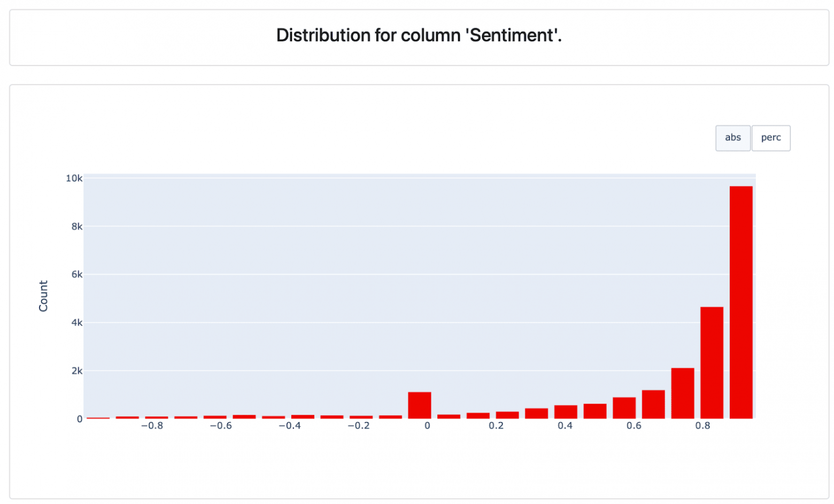Click the "2k" y-axis tick label

[77, 371]
